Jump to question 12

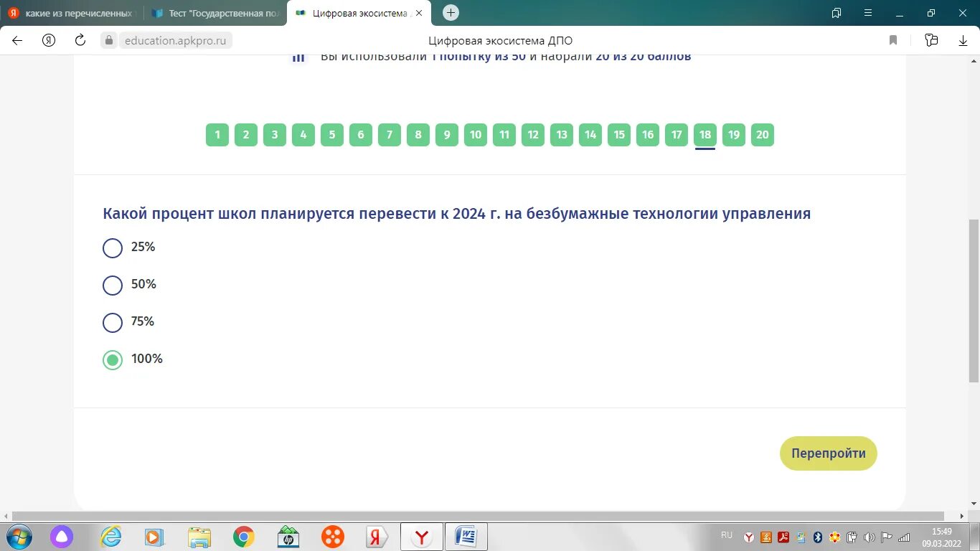click(533, 135)
